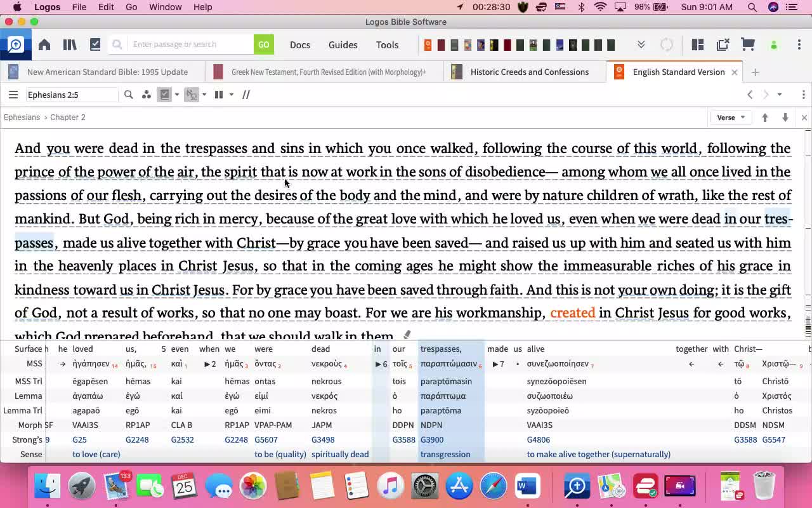Open the panel hamburger contents menu
The image size is (812, 508).
(13, 95)
